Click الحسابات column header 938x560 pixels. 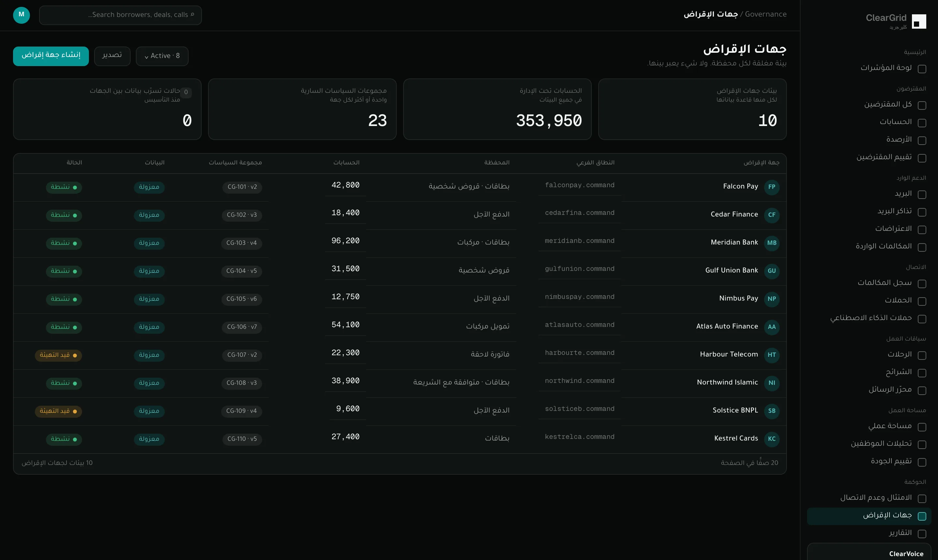346,163
